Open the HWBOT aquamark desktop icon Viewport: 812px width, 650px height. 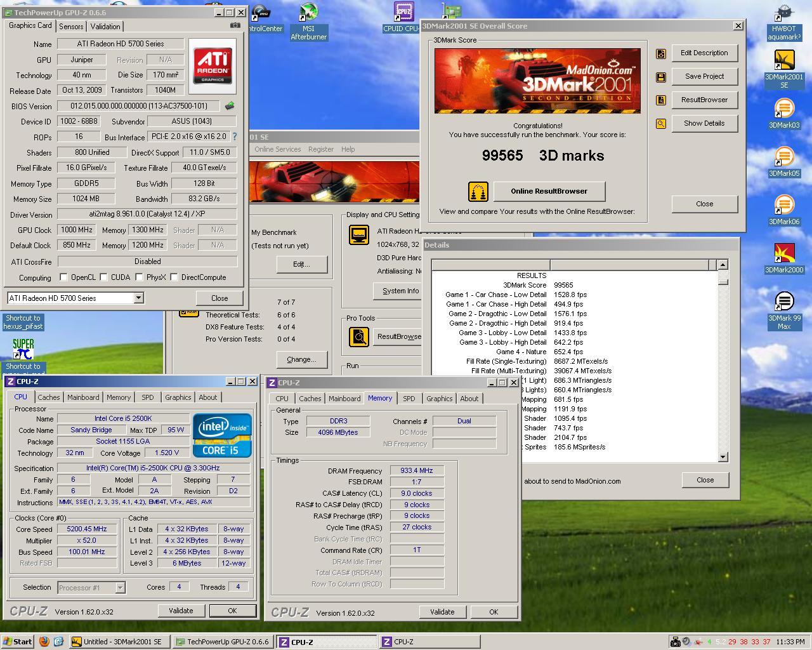784,22
